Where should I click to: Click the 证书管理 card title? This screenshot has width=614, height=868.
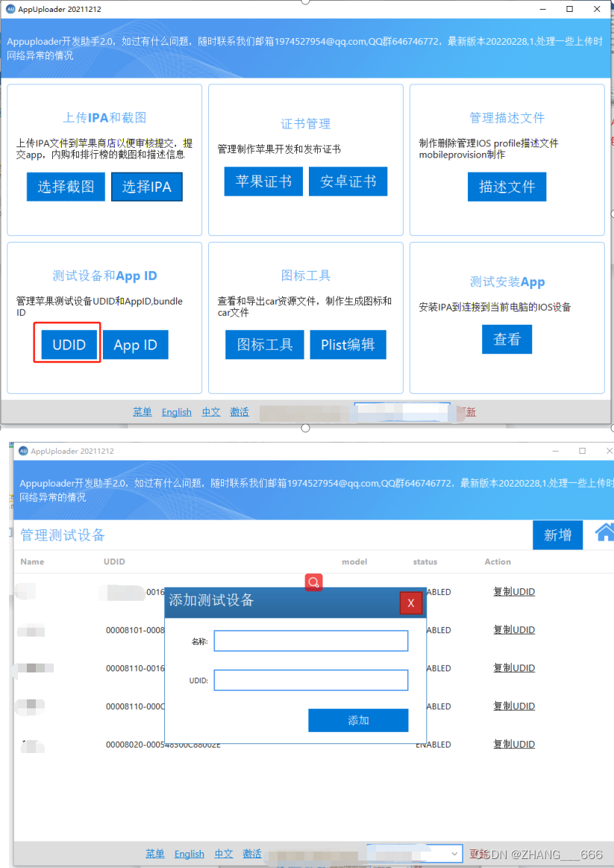point(305,123)
